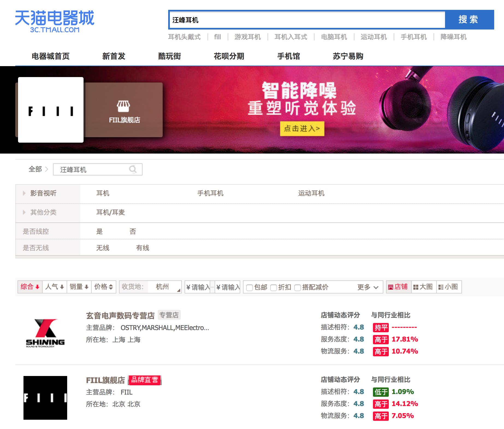This screenshot has width=504, height=429.
Task: Click suggested search fill
Action: pos(217,37)
